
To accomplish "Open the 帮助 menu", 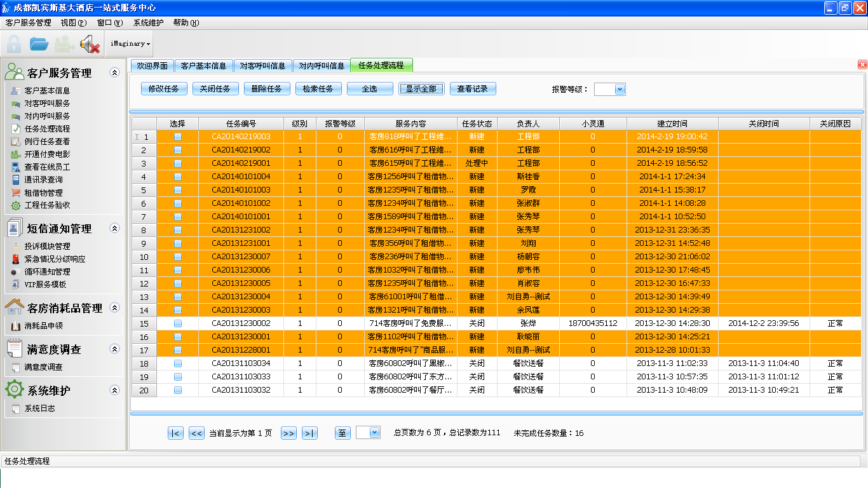I will click(x=186, y=23).
